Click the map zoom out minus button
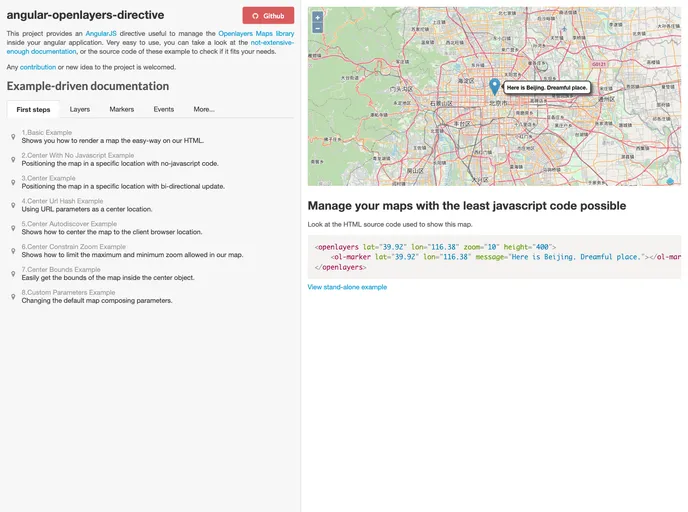This screenshot has width=688, height=512. coord(317,28)
